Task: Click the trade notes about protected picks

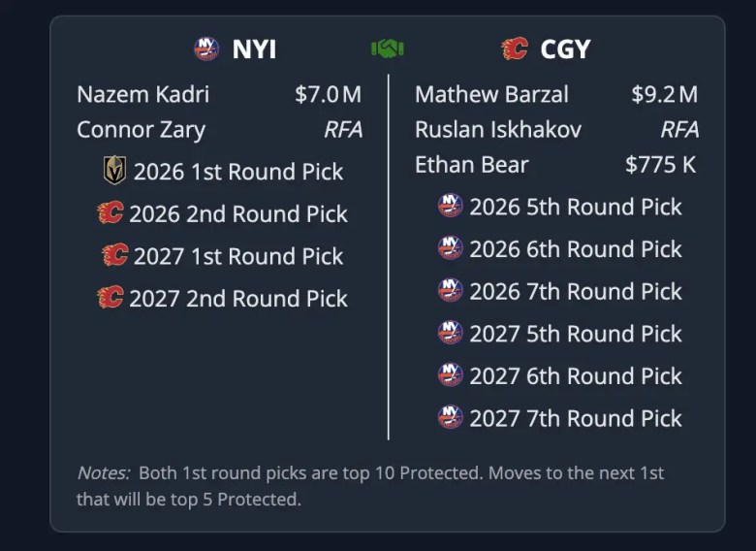Action: point(371,486)
